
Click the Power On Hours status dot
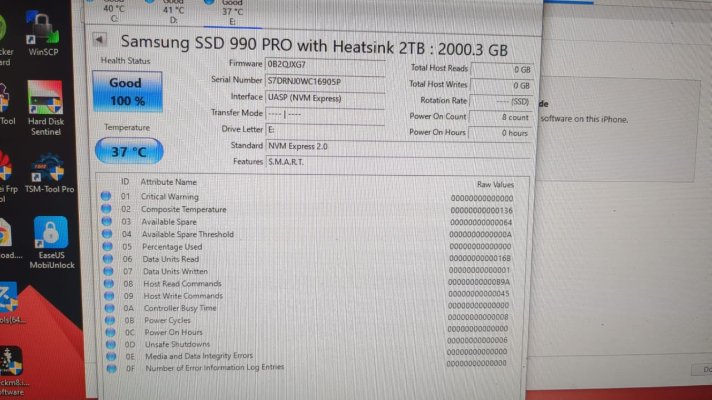(111, 332)
